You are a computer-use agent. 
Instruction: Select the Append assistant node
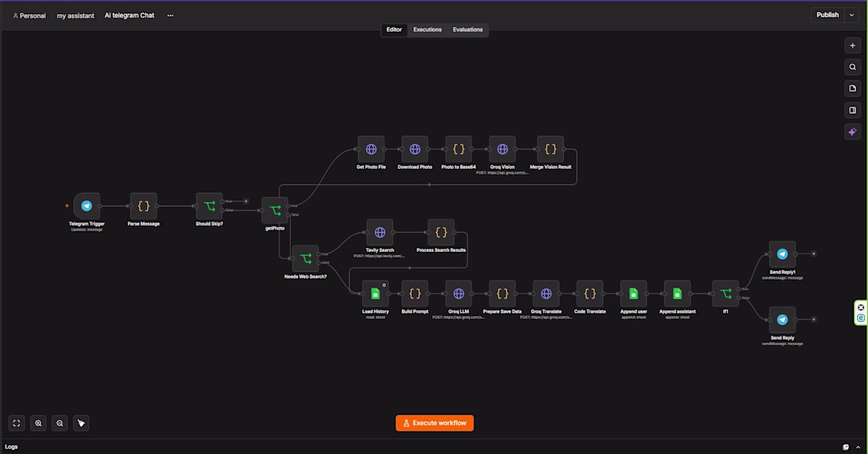677,294
